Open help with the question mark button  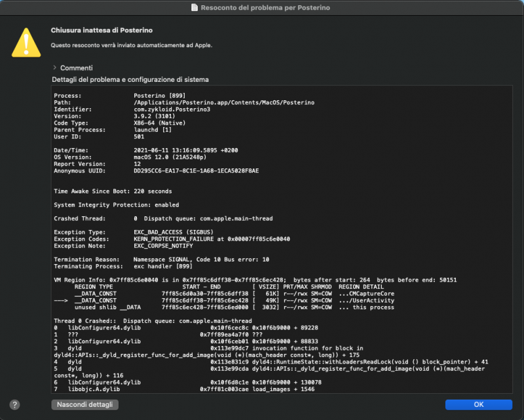tap(14, 405)
